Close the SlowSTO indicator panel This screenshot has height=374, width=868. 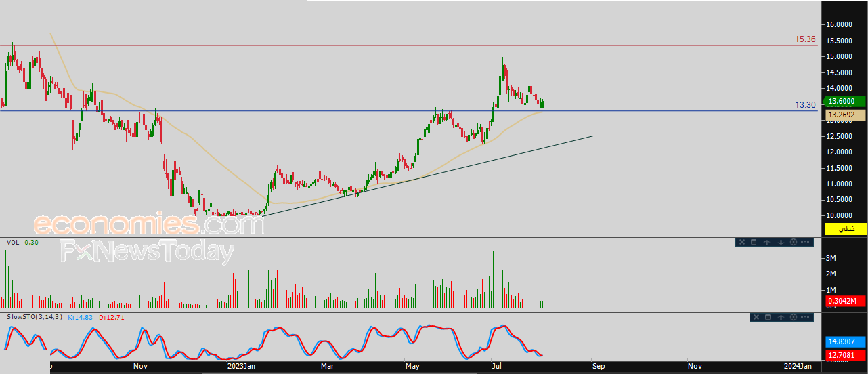tap(756, 317)
